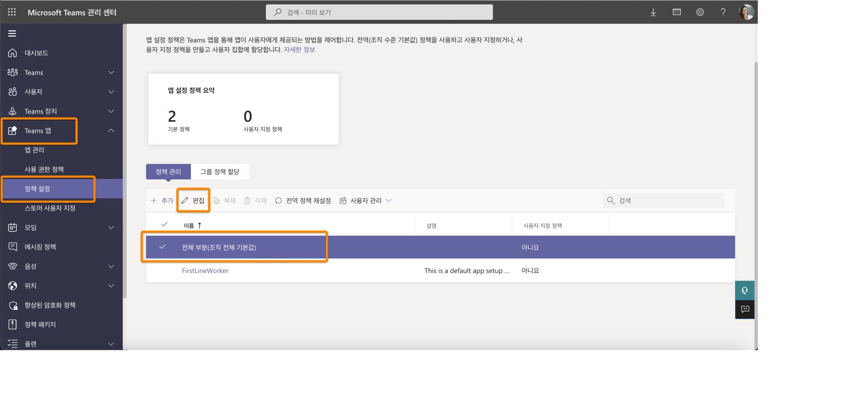Click 편집 to edit selected policy
Viewport: 868px width, 413px height.
pyautogui.click(x=193, y=201)
